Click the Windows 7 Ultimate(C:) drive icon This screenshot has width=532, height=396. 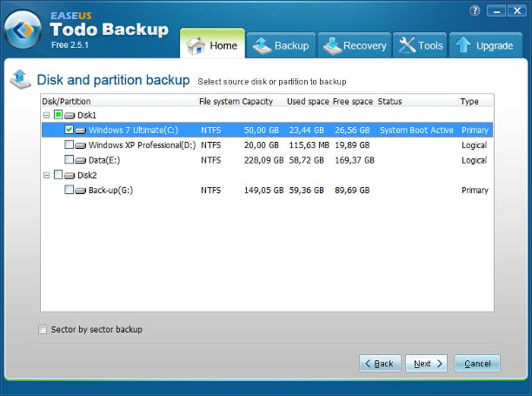(81, 131)
